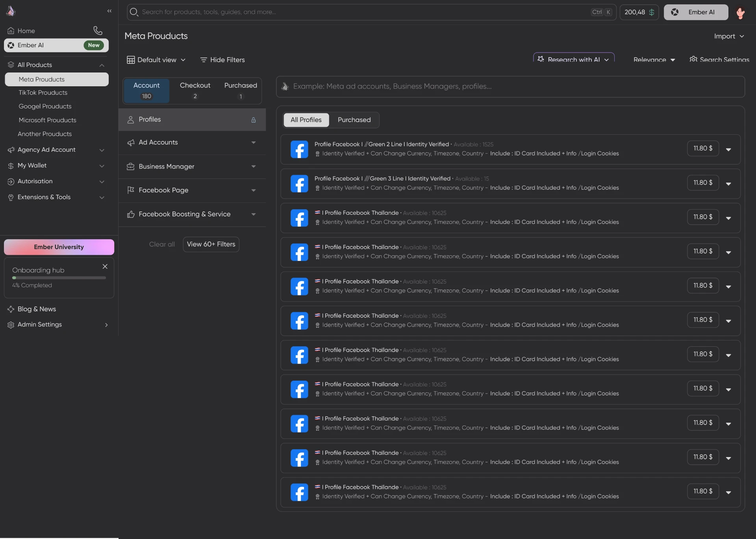Viewport: 756px width, 539px height.
Task: Click the filter lines icon by Hide Filters
Action: click(204, 60)
